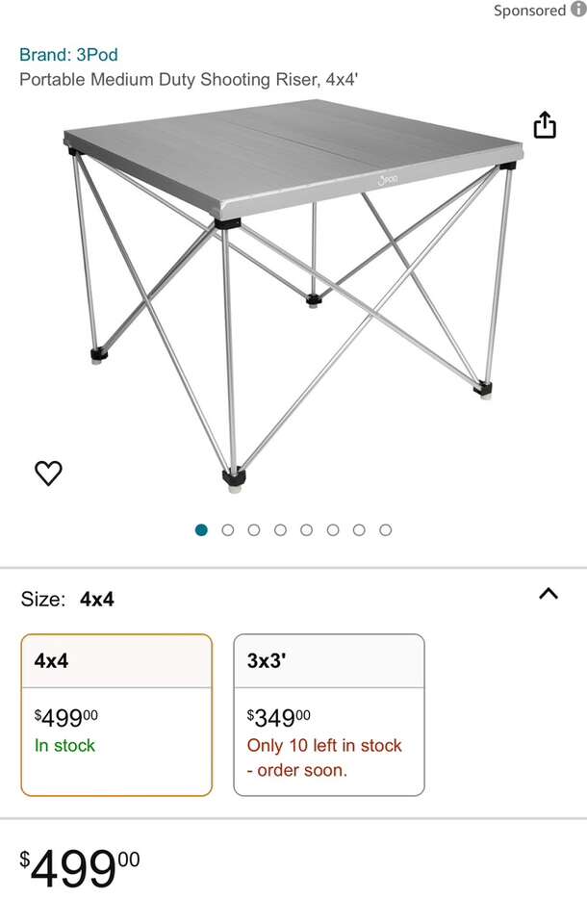The width and height of the screenshot is (587, 924).
Task: View the seventh carousel image dot
Action: click(x=359, y=529)
